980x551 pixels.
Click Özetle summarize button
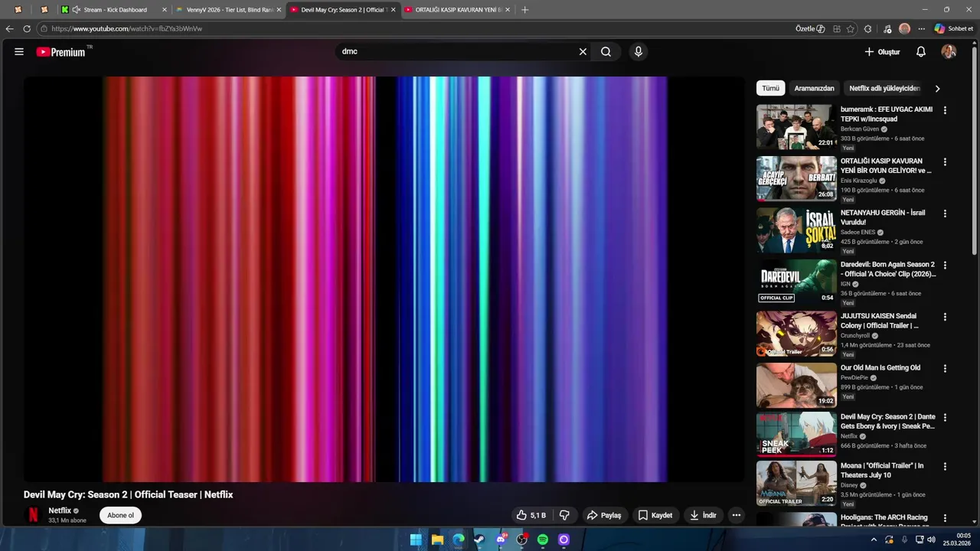pos(810,28)
